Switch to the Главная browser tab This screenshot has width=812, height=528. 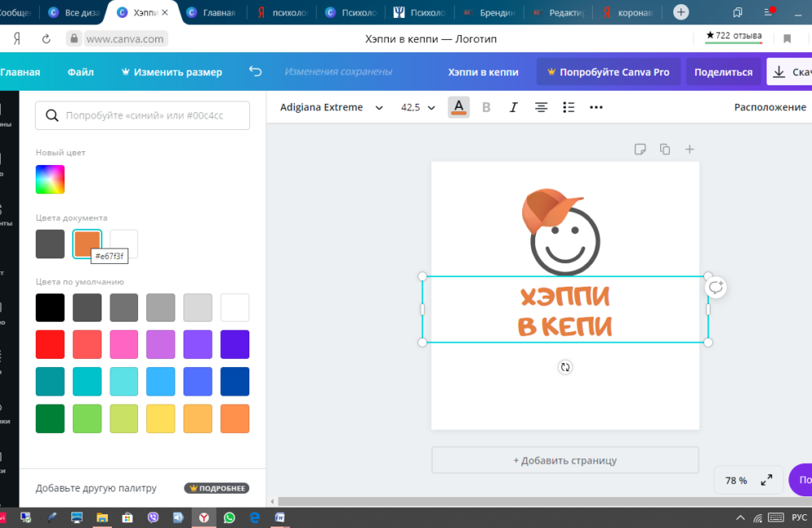[212, 12]
